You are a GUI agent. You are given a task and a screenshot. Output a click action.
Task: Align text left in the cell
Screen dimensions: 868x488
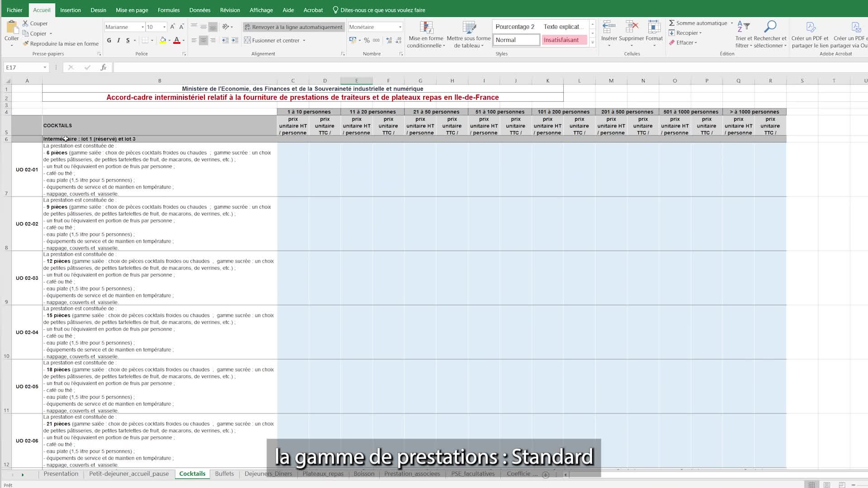tap(194, 40)
